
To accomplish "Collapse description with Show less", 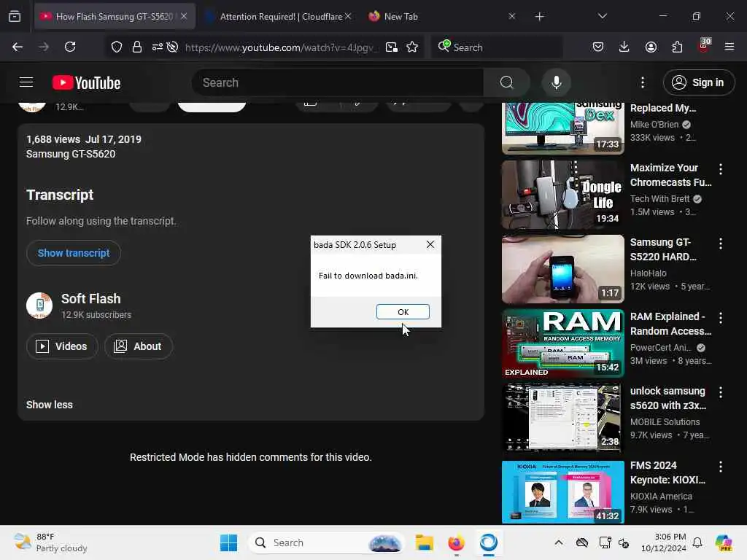I will pyautogui.click(x=50, y=405).
